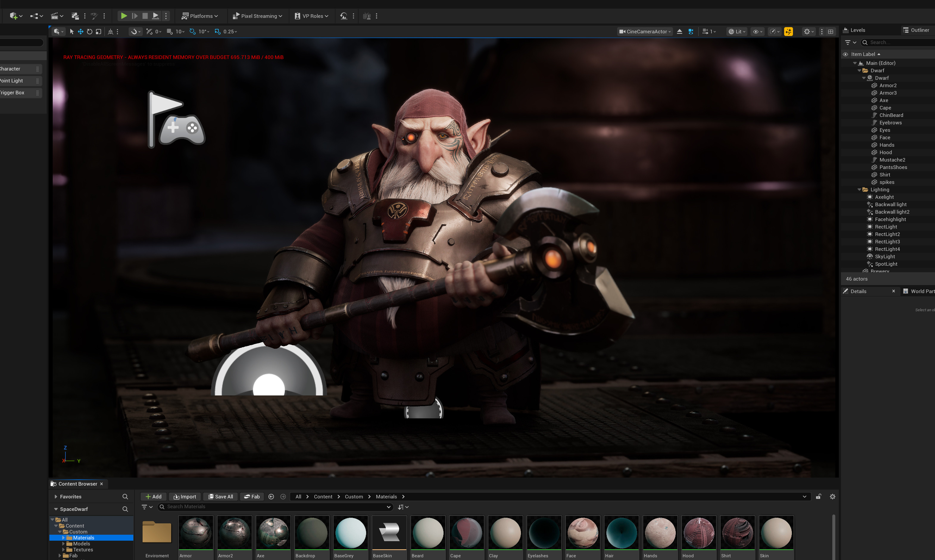Open the Lit view mode dropdown
This screenshot has width=935, height=560.
click(x=736, y=32)
